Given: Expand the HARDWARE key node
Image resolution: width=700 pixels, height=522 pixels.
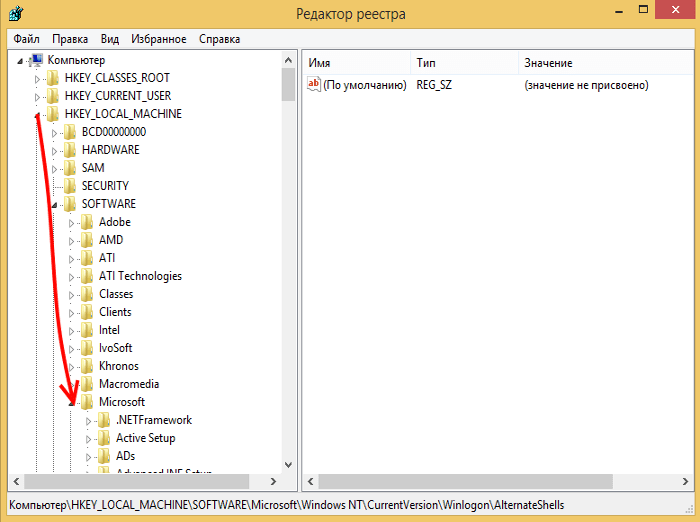Looking at the screenshot, I should [55, 150].
